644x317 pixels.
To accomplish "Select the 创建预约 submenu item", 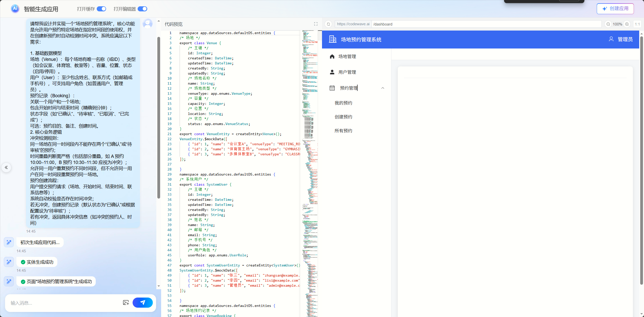I will tap(343, 117).
